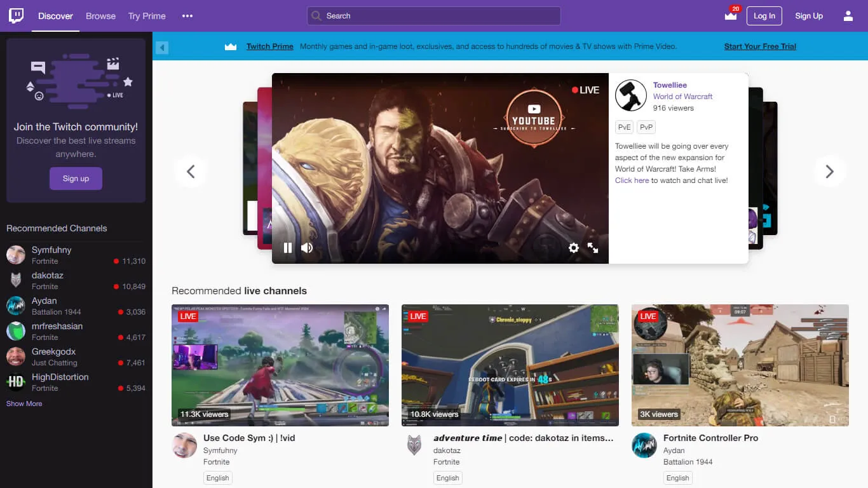Open 'Fortnite Controller Pro' stream title
The height and width of the screenshot is (488, 868).
(710, 438)
